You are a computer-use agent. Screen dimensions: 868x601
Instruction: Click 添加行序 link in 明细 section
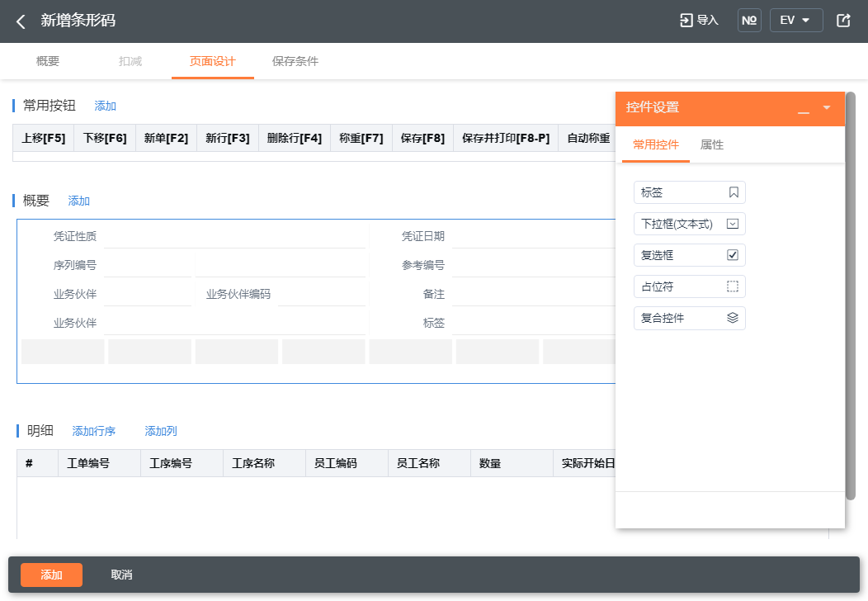93,431
